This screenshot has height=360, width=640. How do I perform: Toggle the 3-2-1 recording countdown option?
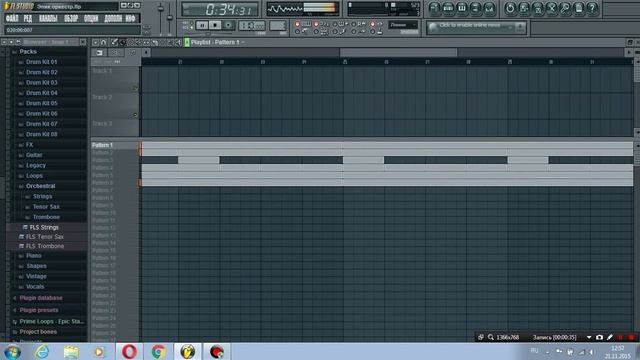click(316, 24)
